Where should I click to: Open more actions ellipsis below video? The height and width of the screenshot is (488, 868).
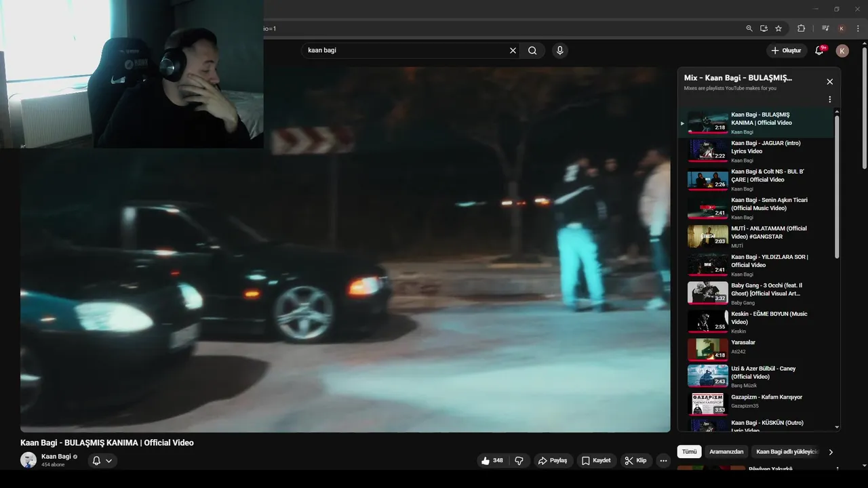[663, 460]
